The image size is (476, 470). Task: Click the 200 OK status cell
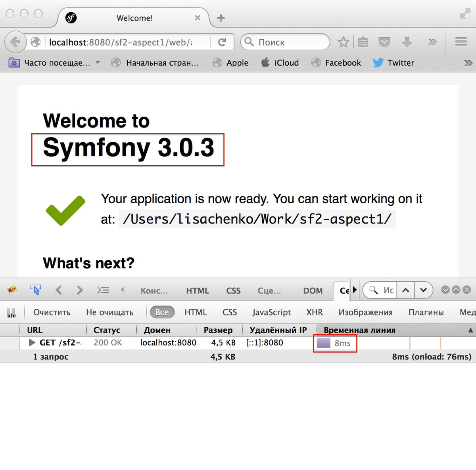click(108, 343)
